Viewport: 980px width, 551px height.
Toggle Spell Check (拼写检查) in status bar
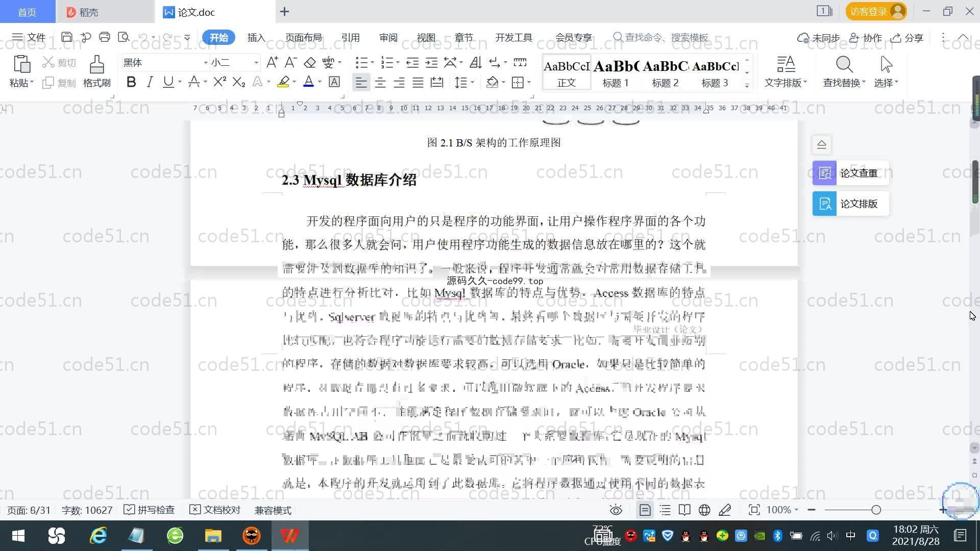[x=149, y=510]
